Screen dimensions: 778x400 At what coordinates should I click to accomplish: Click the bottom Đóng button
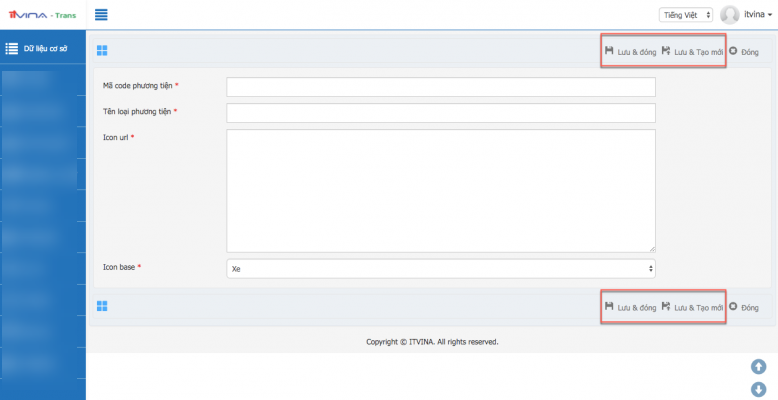pos(744,307)
